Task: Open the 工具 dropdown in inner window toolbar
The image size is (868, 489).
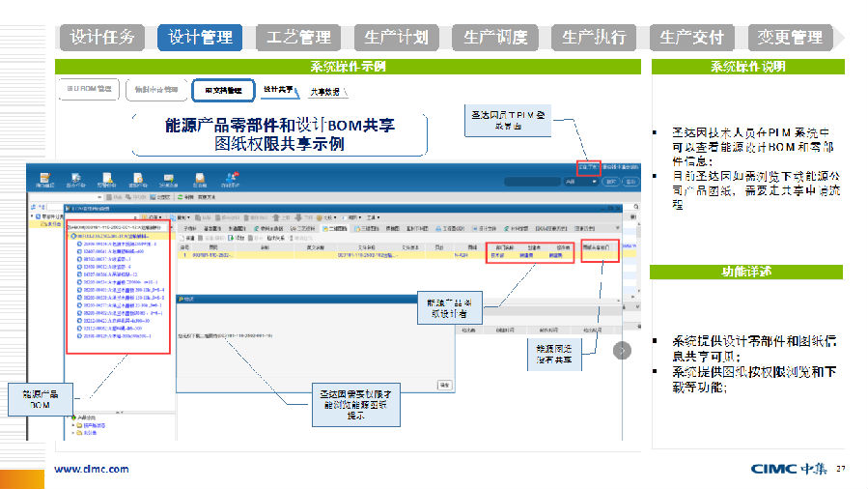Action: coord(374,217)
